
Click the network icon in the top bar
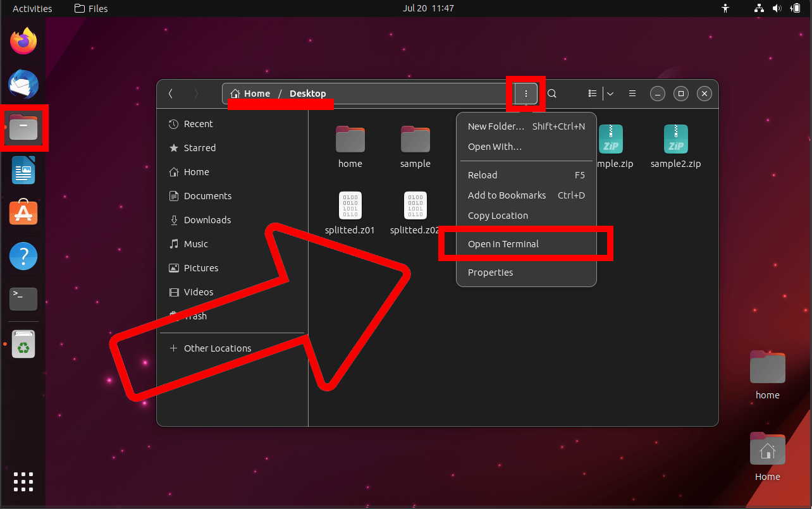[x=758, y=8]
